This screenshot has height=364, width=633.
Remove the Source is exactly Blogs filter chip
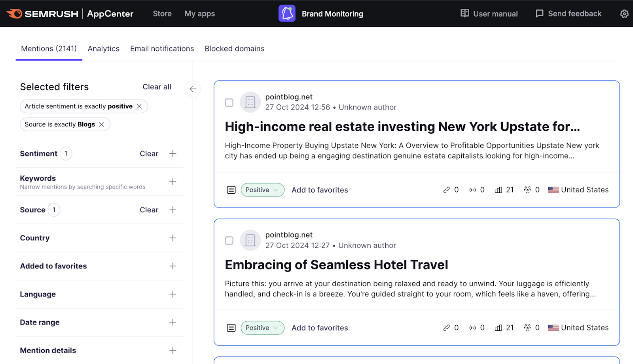(102, 124)
